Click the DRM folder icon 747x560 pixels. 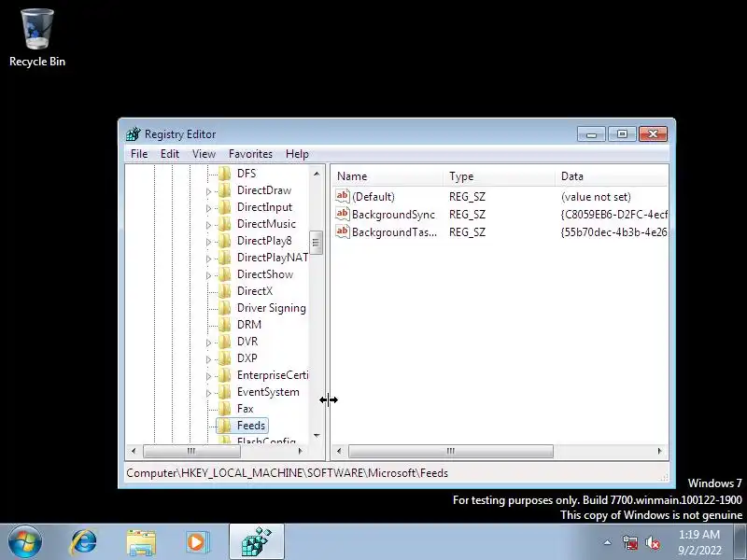pyautogui.click(x=224, y=325)
